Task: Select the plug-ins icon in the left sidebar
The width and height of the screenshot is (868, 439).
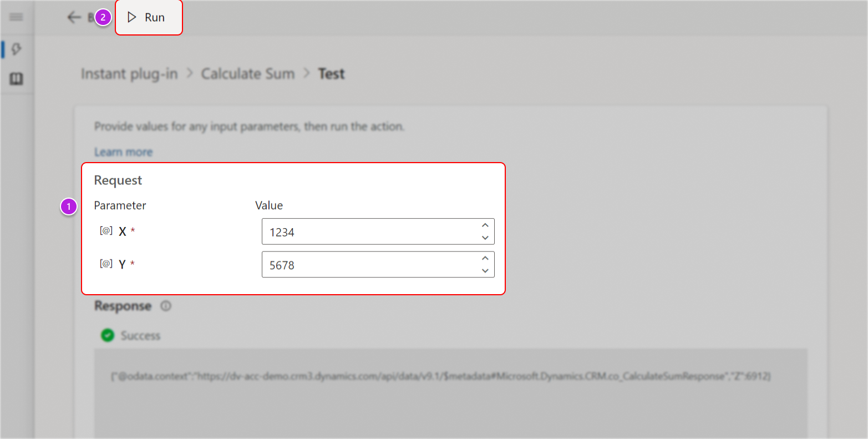Action: (x=16, y=49)
